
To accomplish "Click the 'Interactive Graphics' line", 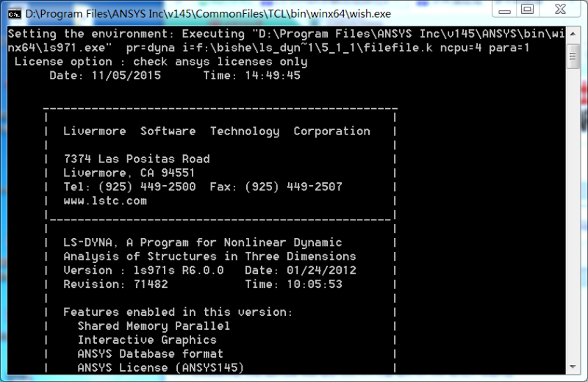I will click(x=147, y=340).
